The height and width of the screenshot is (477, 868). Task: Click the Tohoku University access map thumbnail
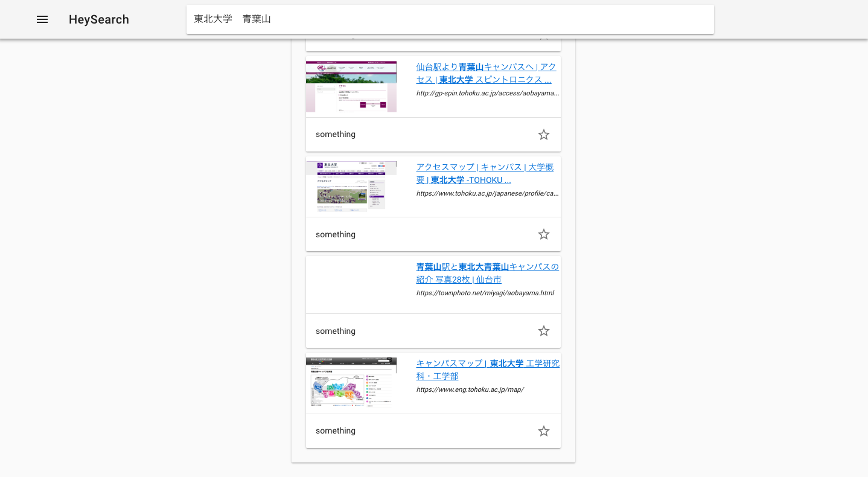tap(351, 186)
